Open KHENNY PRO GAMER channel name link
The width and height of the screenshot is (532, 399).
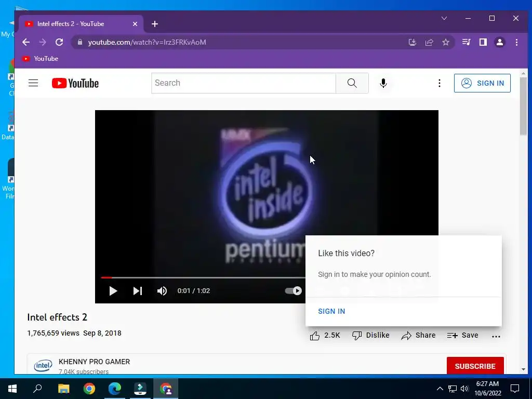95,362
